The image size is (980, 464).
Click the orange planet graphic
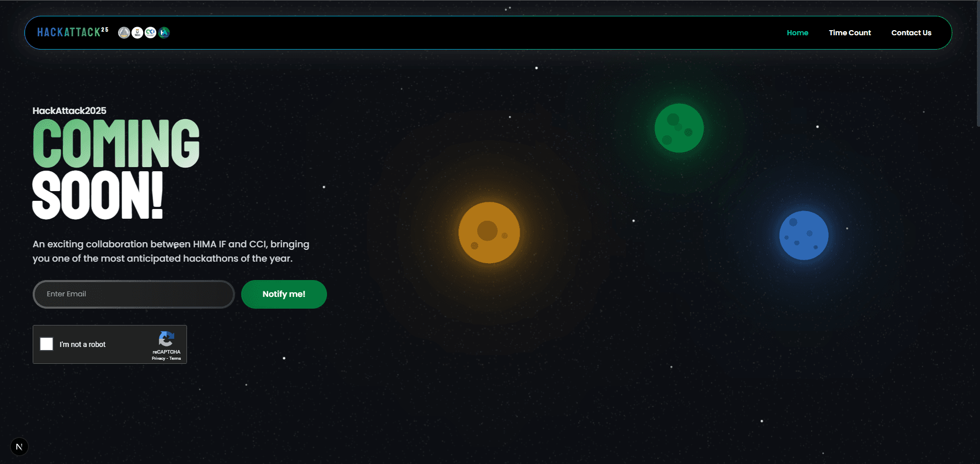coord(489,233)
